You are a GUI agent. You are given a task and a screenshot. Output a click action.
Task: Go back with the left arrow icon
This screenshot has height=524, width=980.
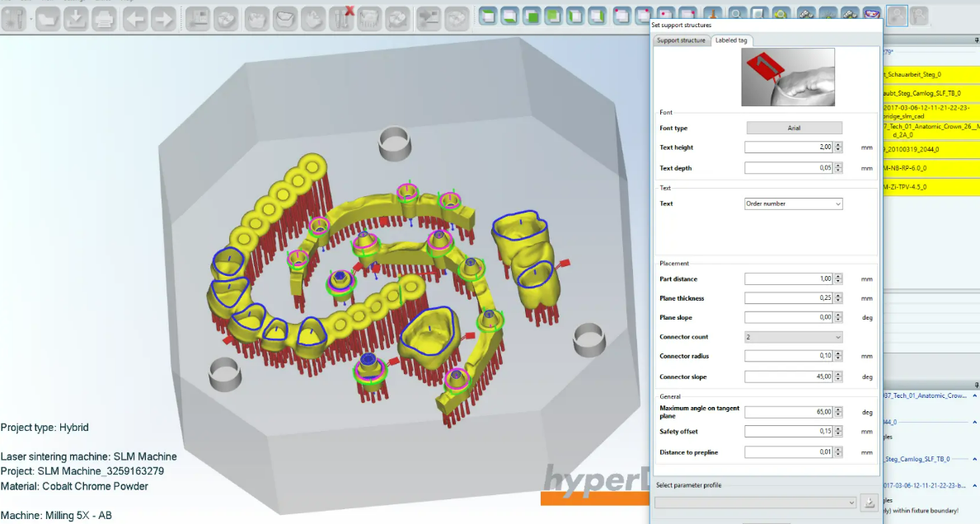[x=135, y=19]
